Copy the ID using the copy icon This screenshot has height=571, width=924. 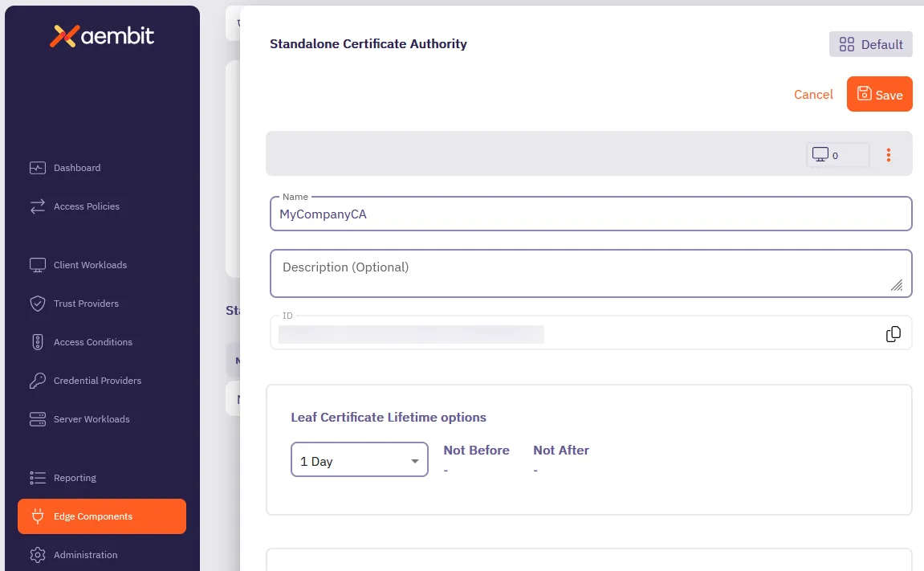(x=893, y=333)
